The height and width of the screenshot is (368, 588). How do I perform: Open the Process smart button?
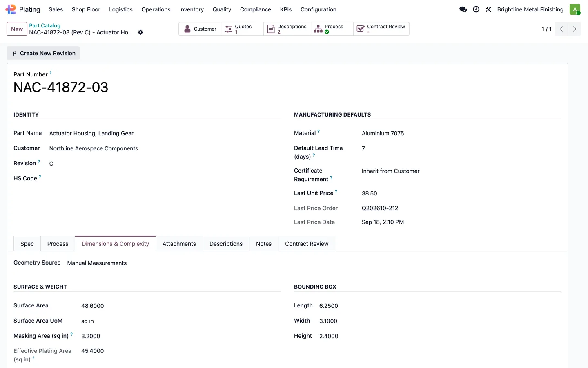tap(332, 29)
